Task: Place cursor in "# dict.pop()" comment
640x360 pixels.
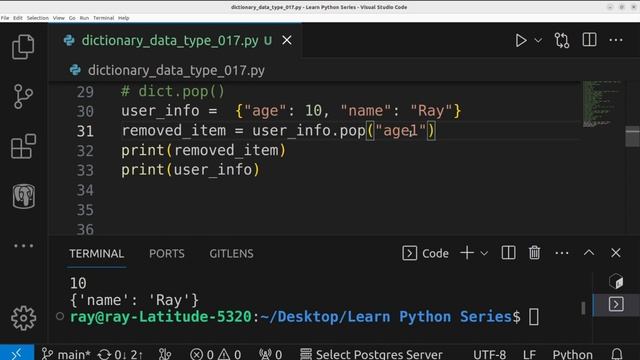Action: coord(173,91)
